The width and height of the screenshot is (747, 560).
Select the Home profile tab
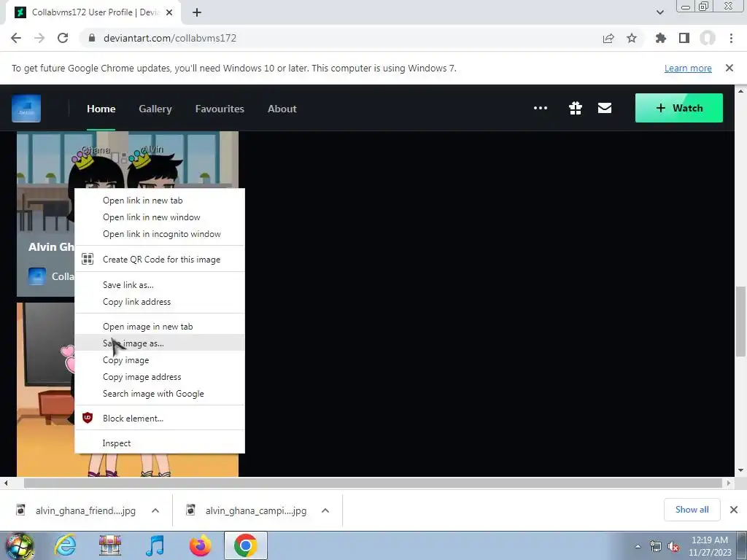coord(101,109)
